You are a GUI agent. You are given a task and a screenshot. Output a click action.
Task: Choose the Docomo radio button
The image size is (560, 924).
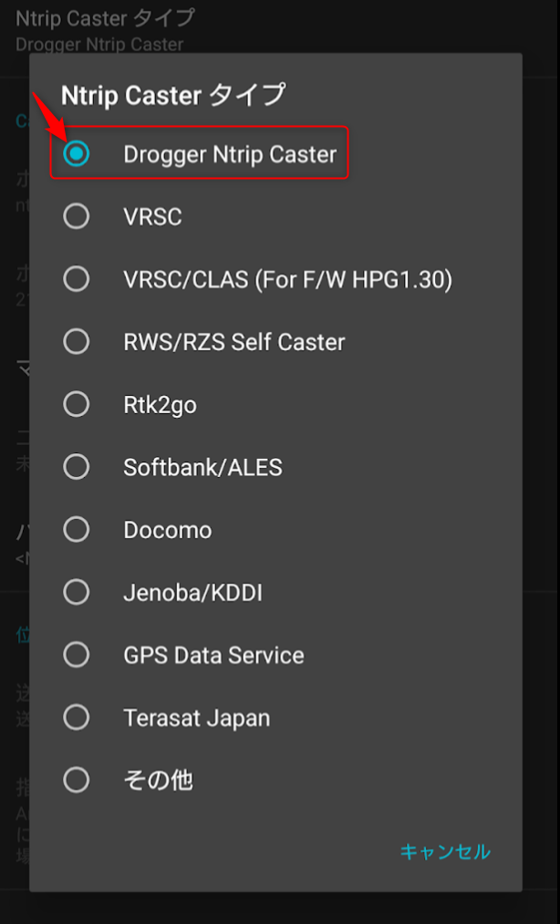tap(77, 529)
